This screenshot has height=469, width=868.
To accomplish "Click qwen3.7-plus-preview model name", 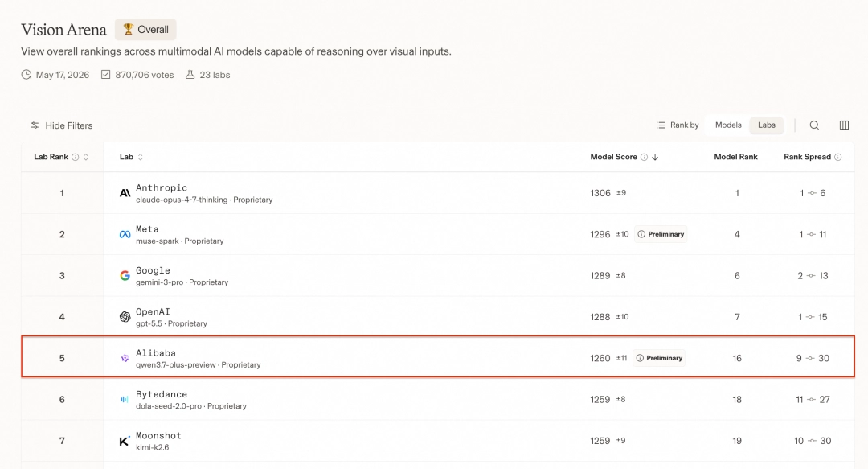I will (x=175, y=364).
